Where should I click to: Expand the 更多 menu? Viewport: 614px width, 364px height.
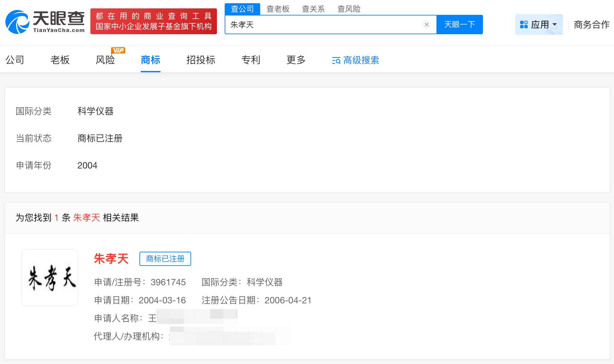(x=295, y=60)
